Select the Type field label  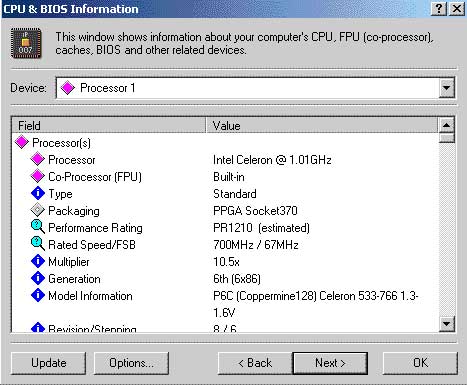click(x=60, y=194)
